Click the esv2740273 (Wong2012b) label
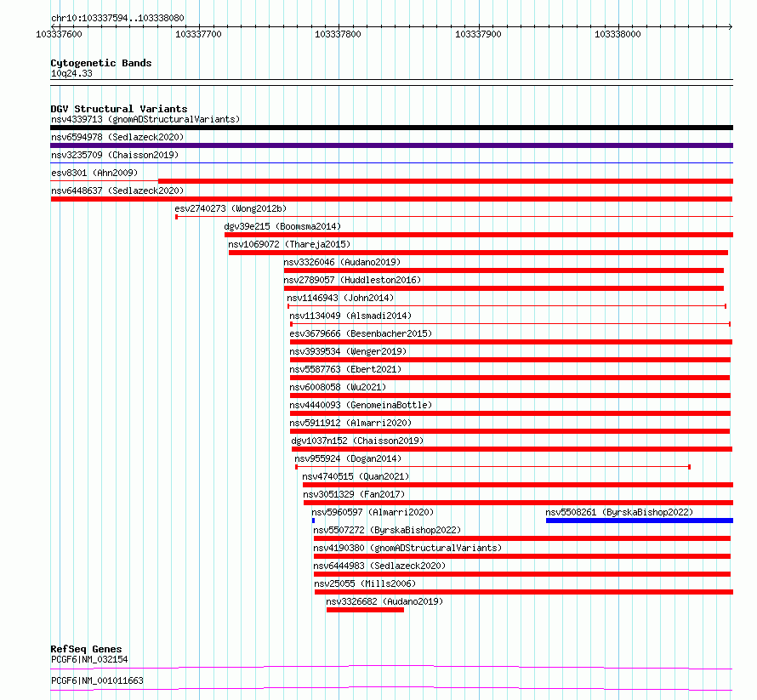Screen dimensions: 757x700 231,208
